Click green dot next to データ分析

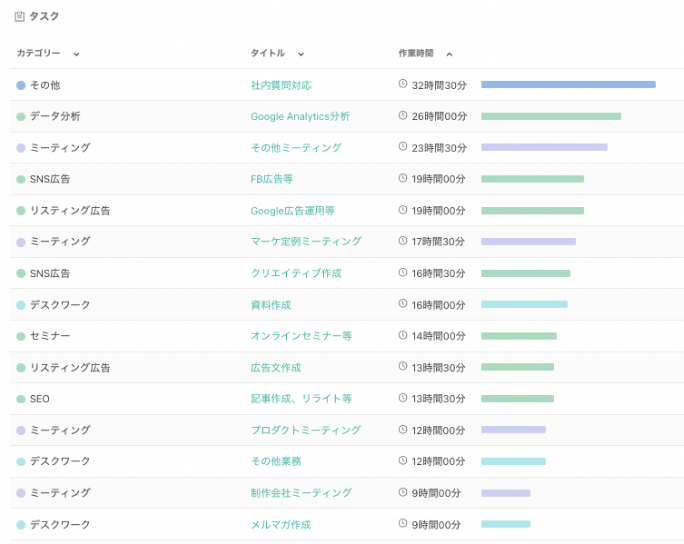coord(21,117)
